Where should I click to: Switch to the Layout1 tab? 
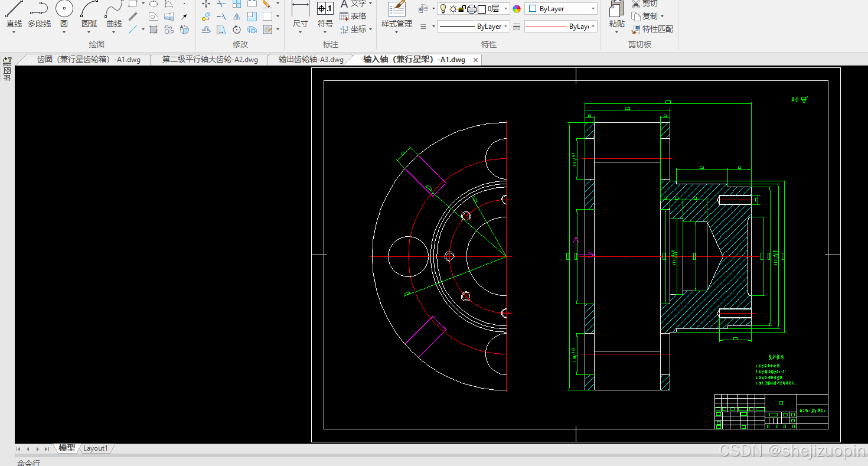(96, 448)
